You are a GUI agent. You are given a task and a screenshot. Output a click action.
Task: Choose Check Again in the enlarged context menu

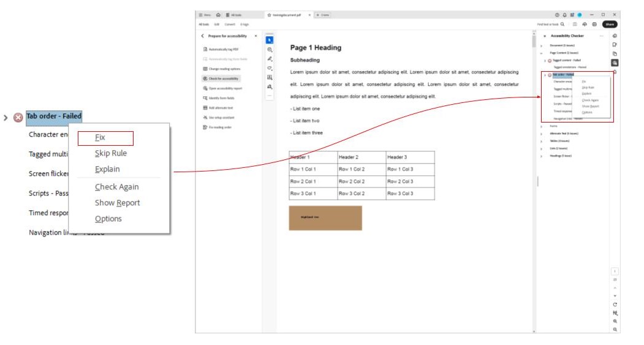click(116, 187)
